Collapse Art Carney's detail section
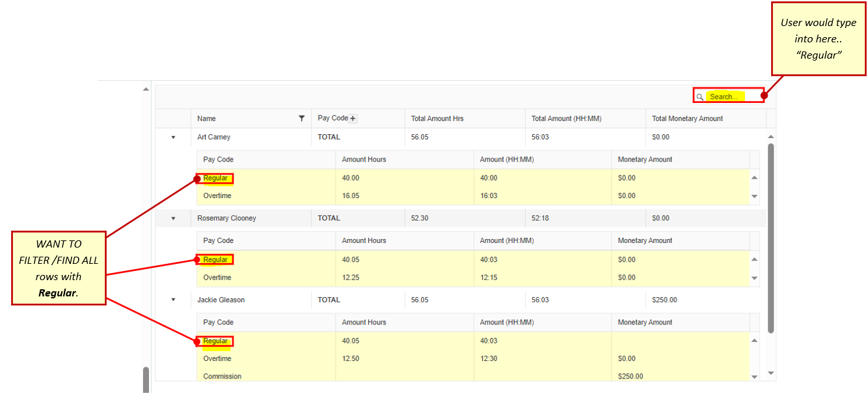Screen dimensions: 868x400 [172, 137]
